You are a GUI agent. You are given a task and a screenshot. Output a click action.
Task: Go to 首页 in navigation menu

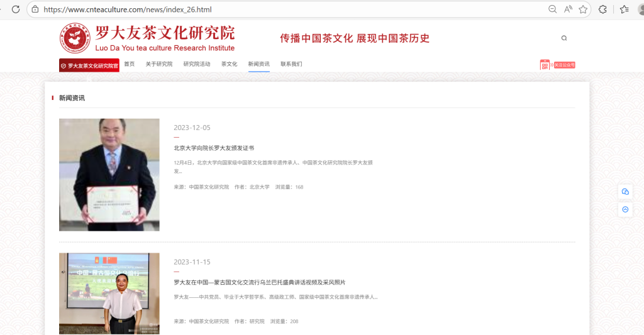130,64
